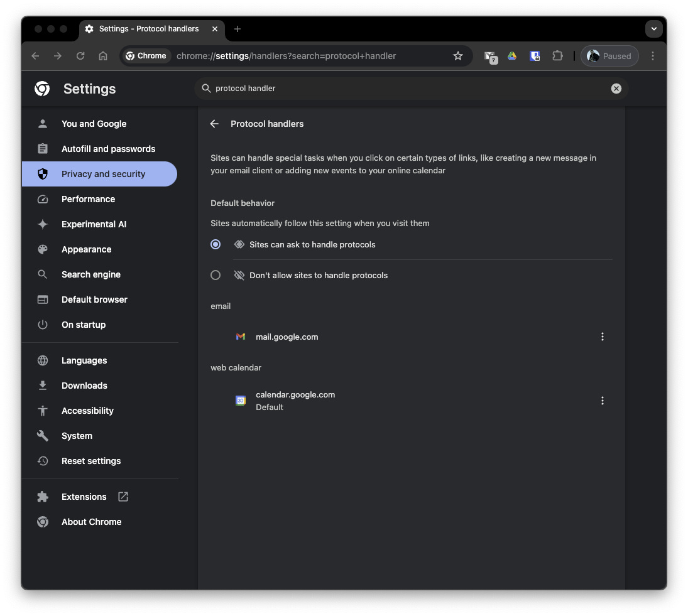Open more actions for mail.google.com

pos(602,337)
